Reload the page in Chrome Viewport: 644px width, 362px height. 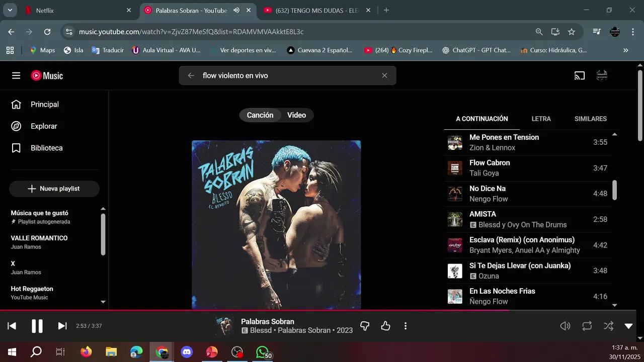pos(47,32)
